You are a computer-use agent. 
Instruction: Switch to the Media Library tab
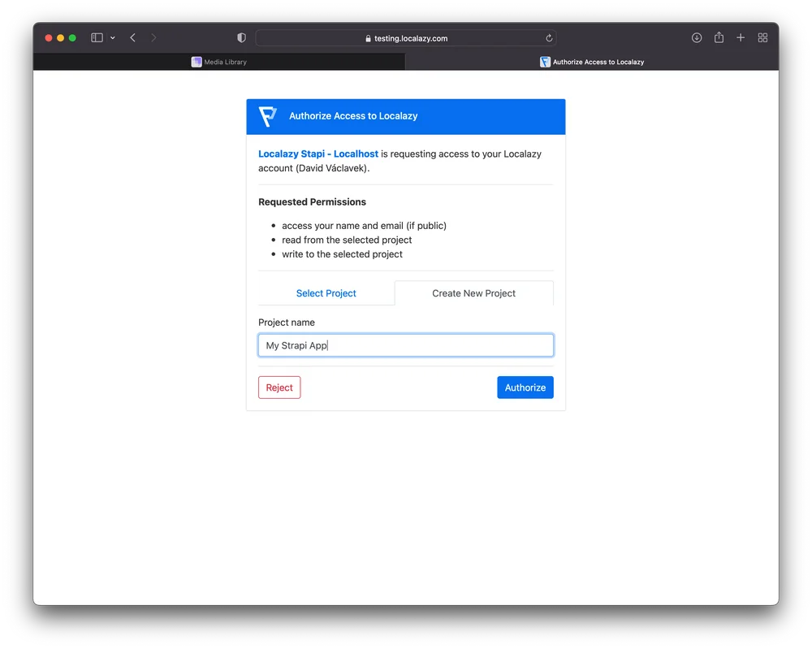(x=218, y=62)
